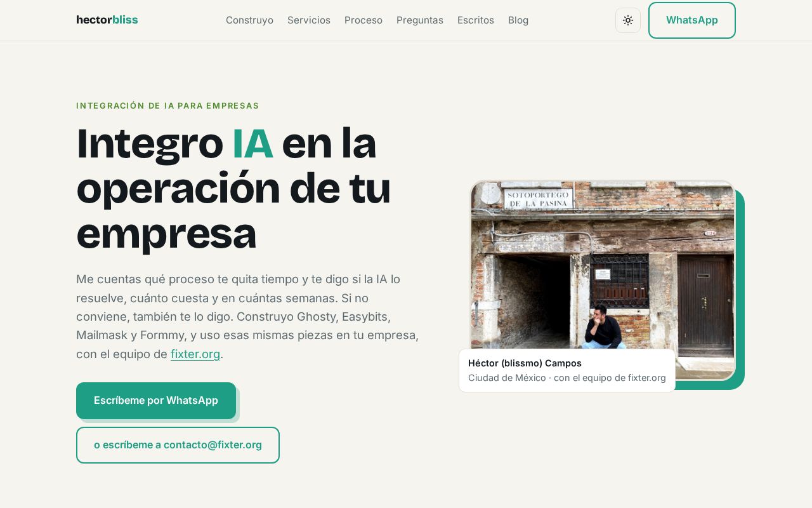This screenshot has height=508, width=812.
Task: Click the WhatsApp button in the header
Action: point(692,20)
